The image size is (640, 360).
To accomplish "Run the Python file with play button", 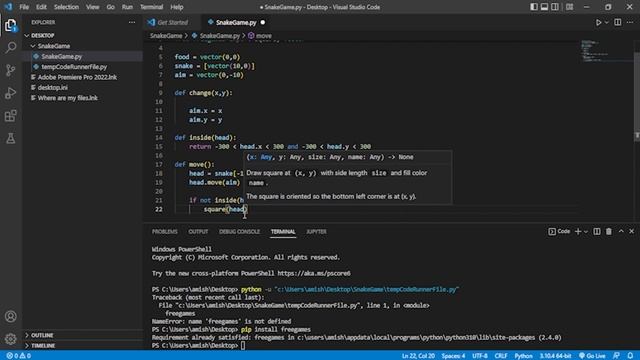I will point(598,22).
